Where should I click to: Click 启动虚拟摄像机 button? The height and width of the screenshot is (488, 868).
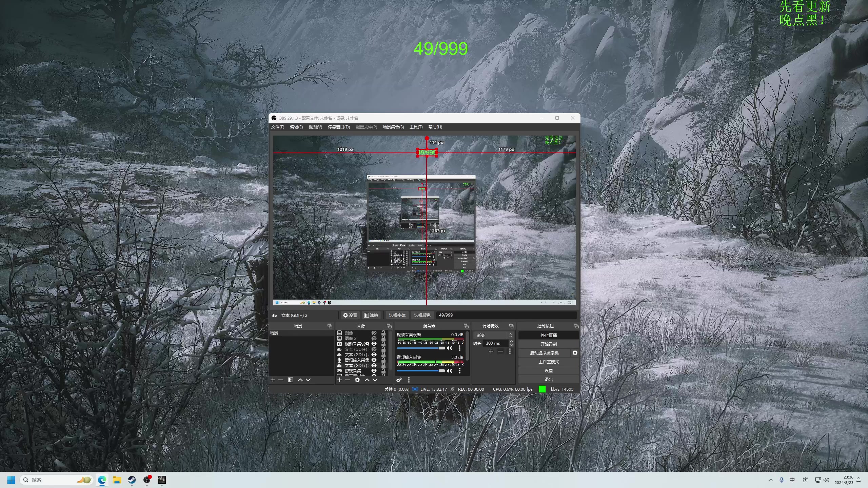(x=544, y=353)
